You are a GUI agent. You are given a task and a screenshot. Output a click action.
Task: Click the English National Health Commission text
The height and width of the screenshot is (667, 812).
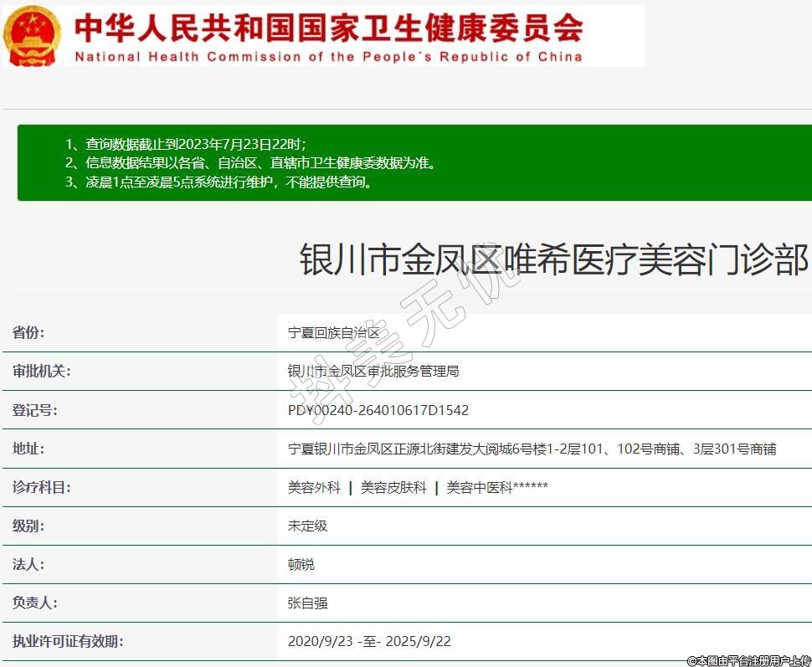328,57
